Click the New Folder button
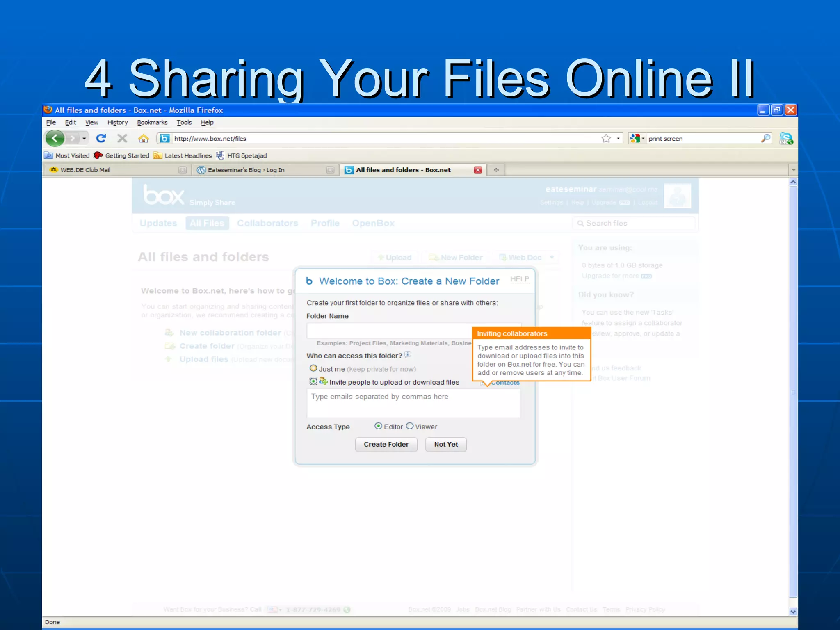This screenshot has height=630, width=840. [455, 258]
